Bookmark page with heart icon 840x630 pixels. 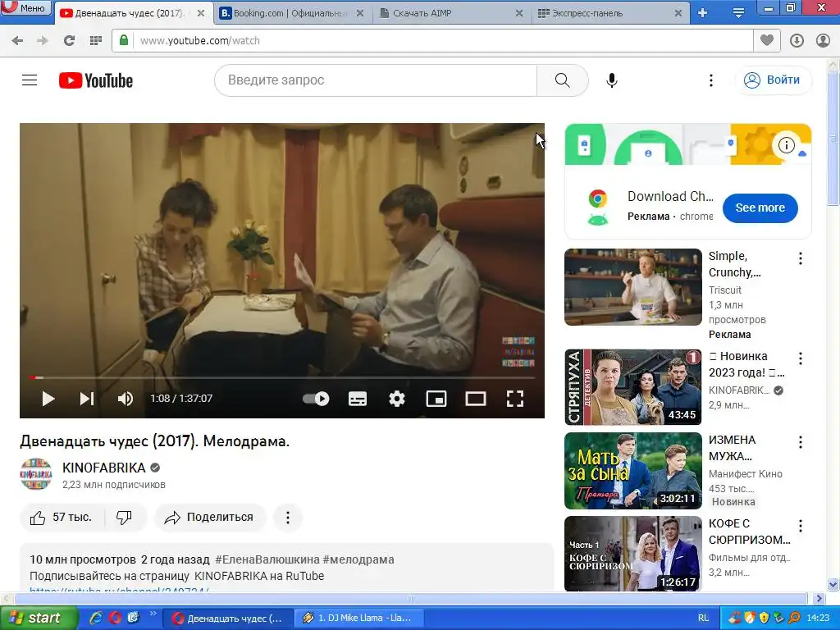[x=767, y=41]
